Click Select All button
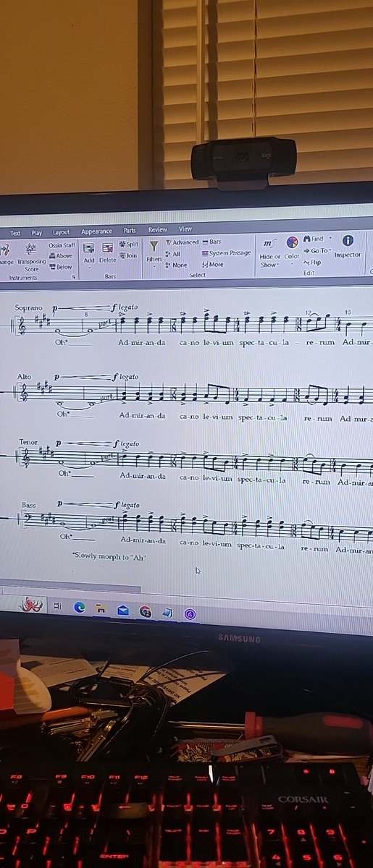 coord(173,254)
